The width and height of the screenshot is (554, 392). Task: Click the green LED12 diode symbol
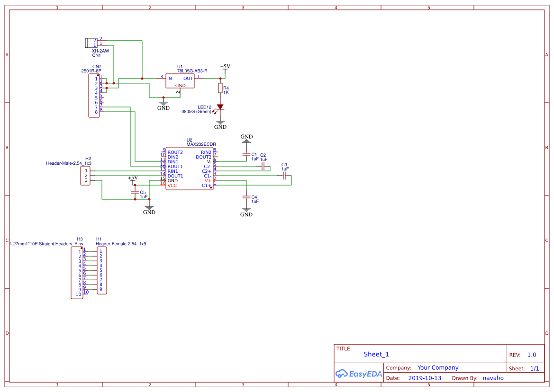tap(220, 107)
